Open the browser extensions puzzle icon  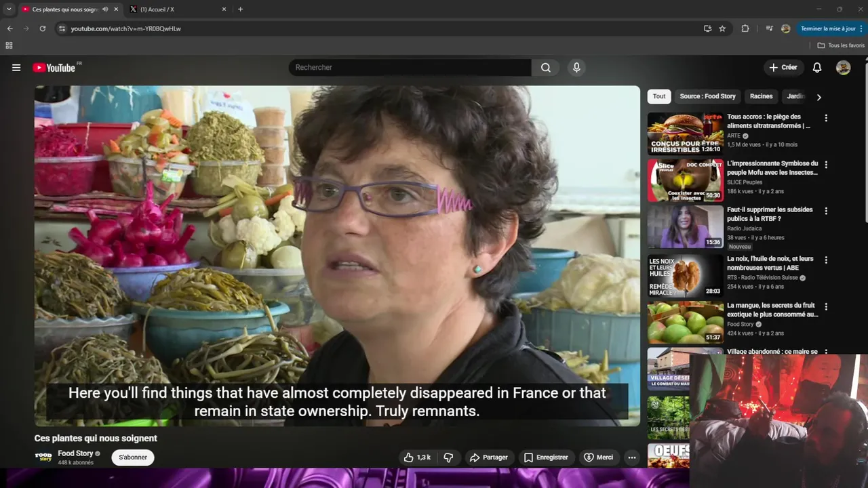click(x=745, y=28)
